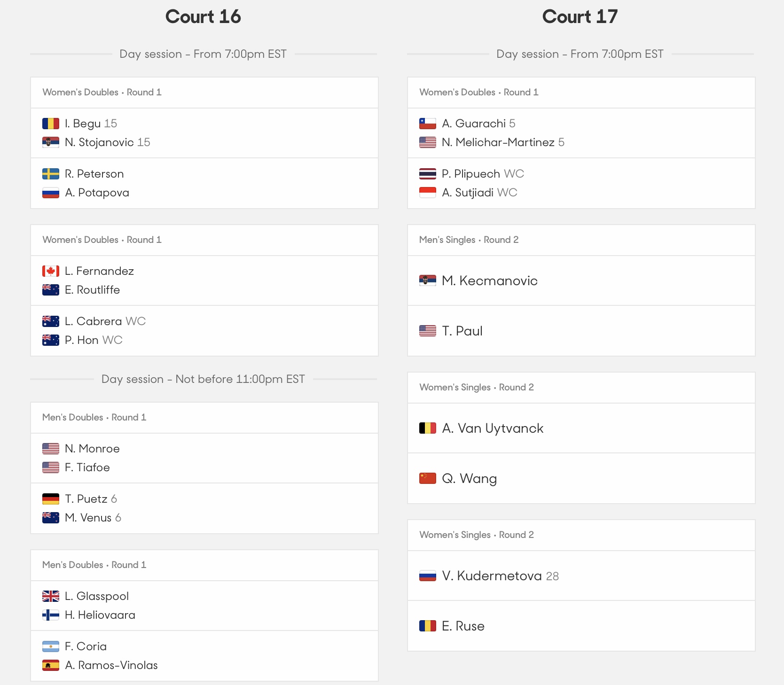Screen dimensions: 784x685
Task: Click Court 16 heading
Action: point(203,17)
